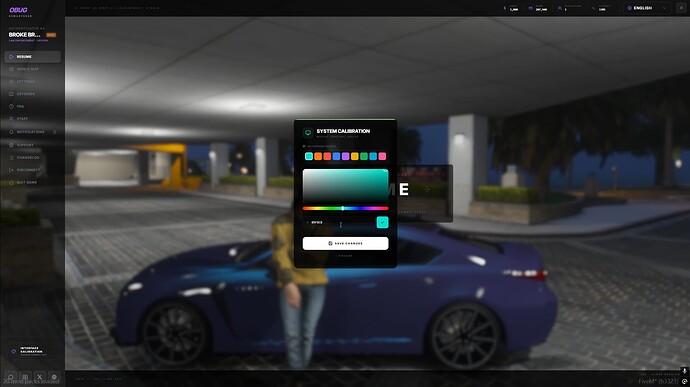Click the Interface Calibration icon
Screen dimensions: 690x387
pos(14,351)
